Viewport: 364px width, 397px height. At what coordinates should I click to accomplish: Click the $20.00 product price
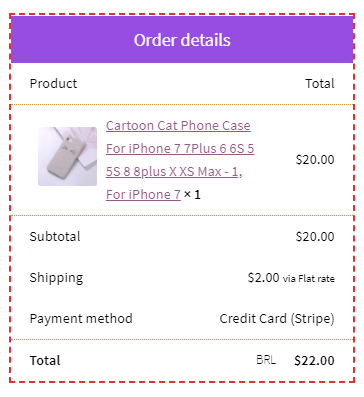tap(315, 159)
